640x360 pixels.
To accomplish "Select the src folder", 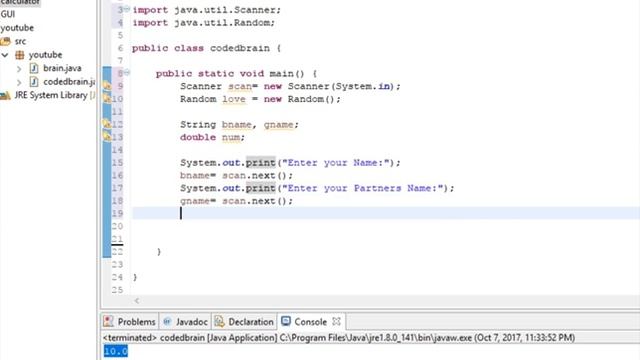I will pos(20,41).
